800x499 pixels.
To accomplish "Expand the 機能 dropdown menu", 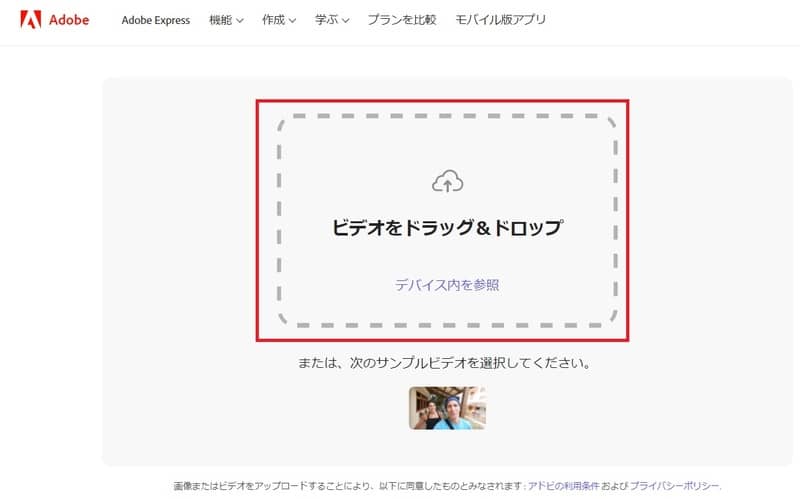I will [226, 20].
